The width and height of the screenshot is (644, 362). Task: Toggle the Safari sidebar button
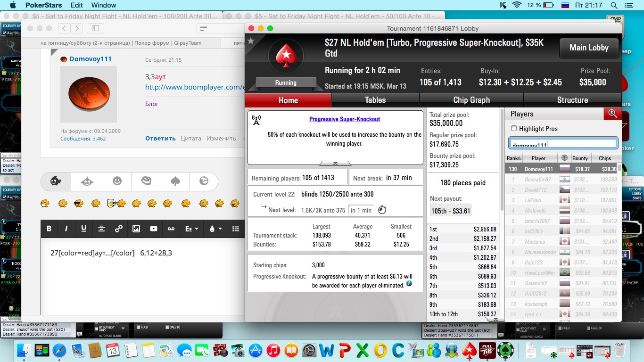click(x=95, y=28)
